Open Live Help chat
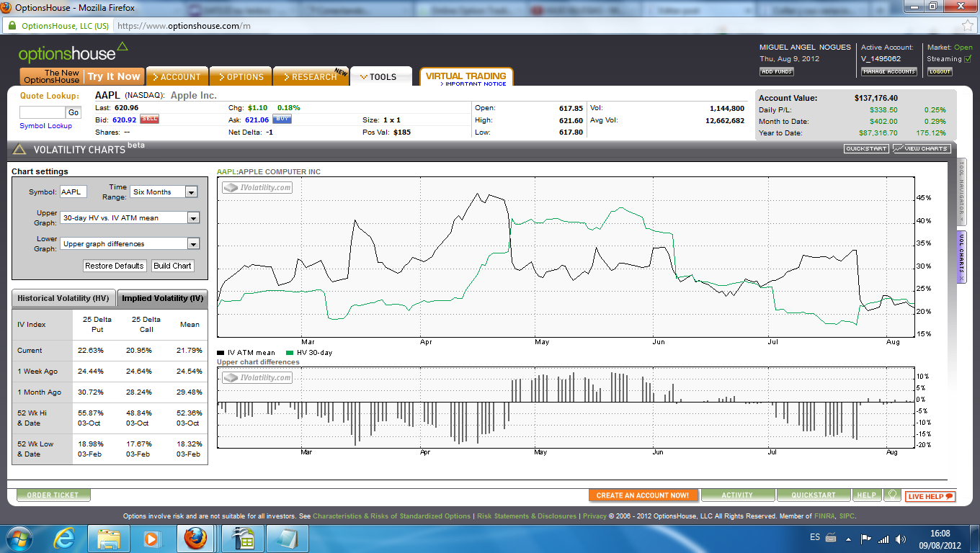This screenshot has width=980, height=553. (x=930, y=496)
